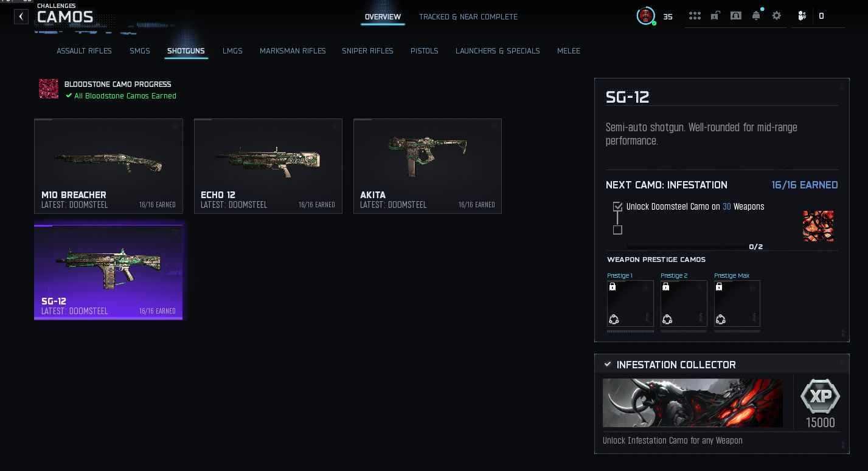Click the Bloodstone camo progress swatch

49,89
